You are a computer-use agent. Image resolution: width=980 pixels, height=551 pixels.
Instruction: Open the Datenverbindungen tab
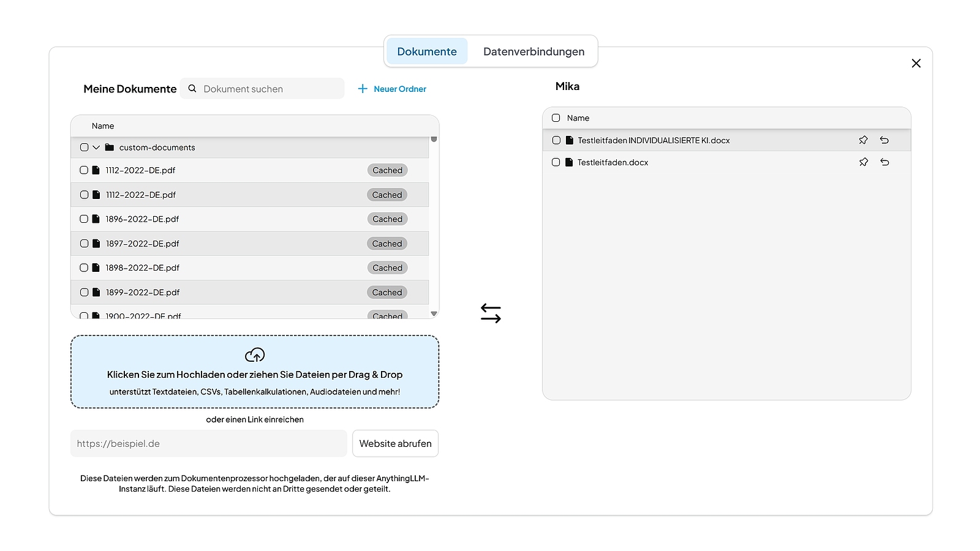534,51
